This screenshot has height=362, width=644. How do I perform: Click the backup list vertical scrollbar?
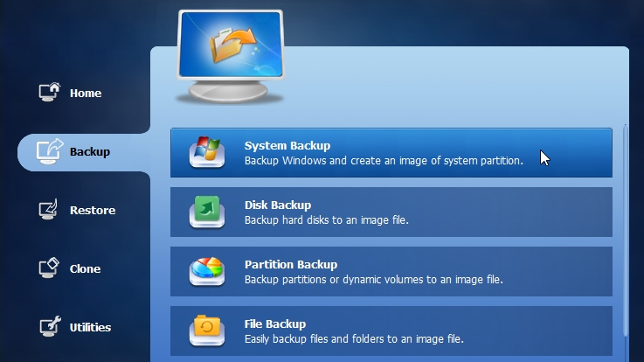click(x=626, y=230)
